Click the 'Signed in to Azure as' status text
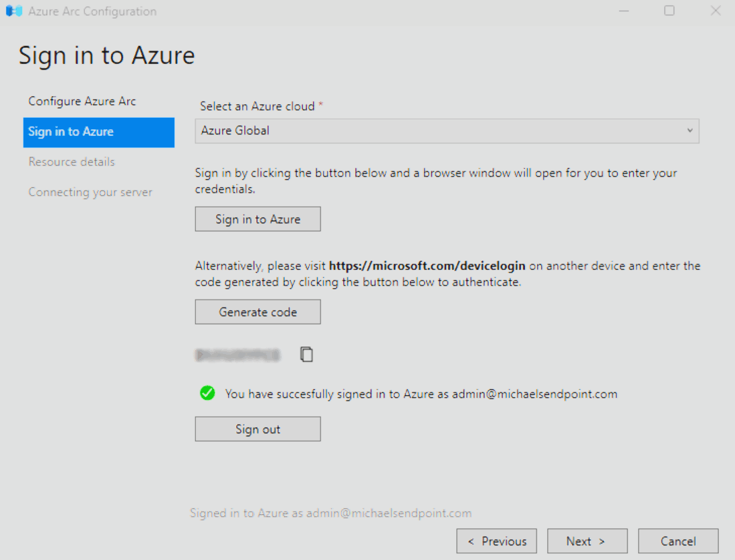 coord(330,513)
